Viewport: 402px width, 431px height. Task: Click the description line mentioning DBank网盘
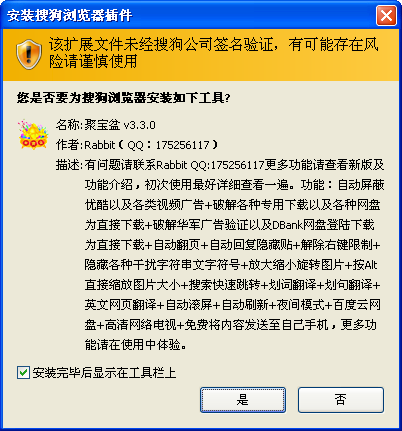pos(229,225)
